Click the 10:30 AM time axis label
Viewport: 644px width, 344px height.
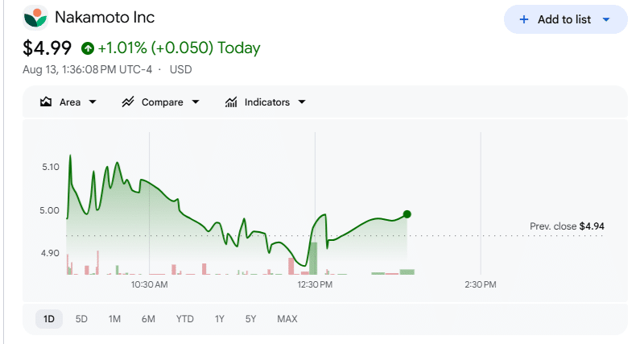(x=150, y=284)
